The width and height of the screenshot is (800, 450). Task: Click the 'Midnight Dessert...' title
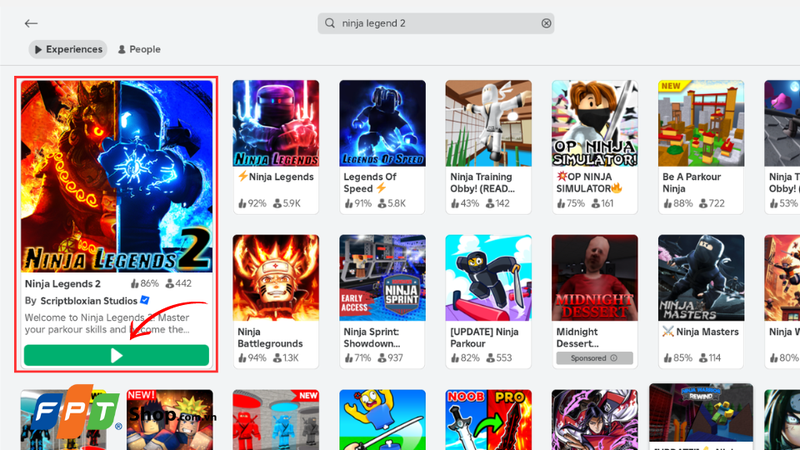click(578, 338)
